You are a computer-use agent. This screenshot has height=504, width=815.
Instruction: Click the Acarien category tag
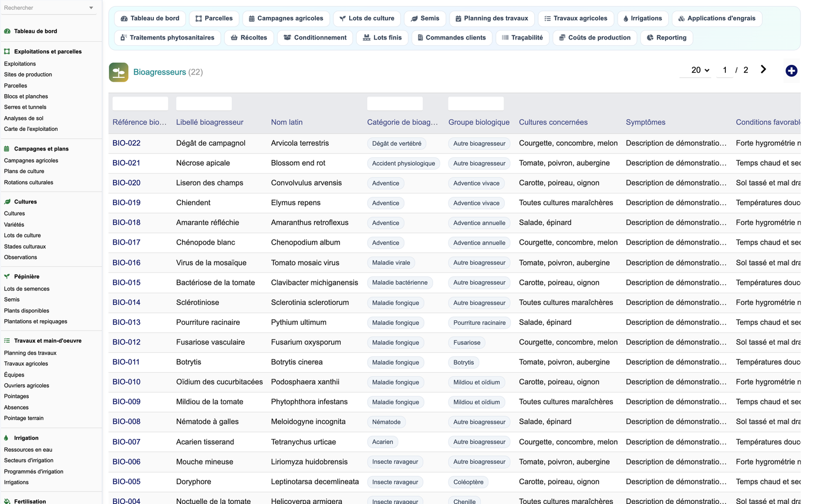pyautogui.click(x=382, y=442)
